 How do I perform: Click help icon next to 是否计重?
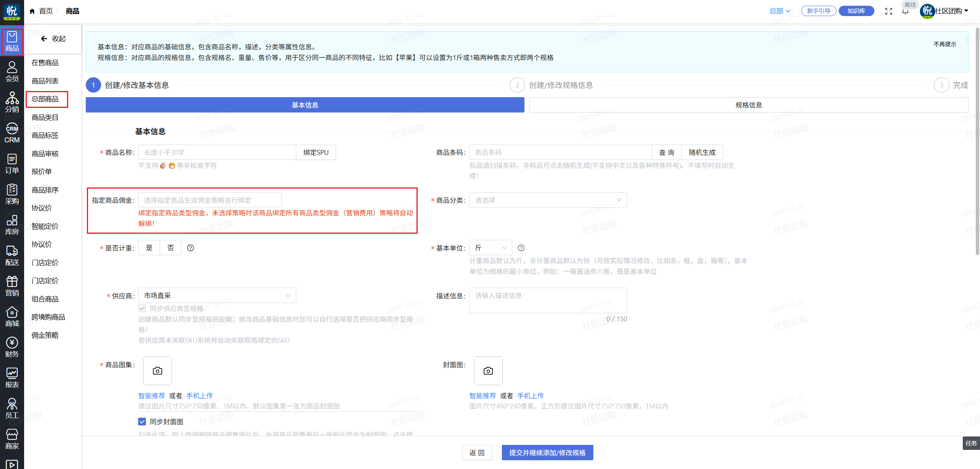click(x=191, y=248)
